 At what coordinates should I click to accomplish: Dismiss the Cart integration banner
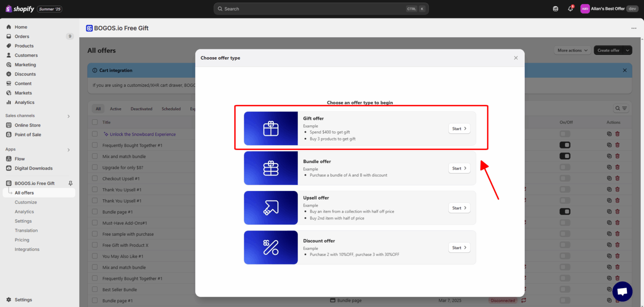tap(625, 70)
